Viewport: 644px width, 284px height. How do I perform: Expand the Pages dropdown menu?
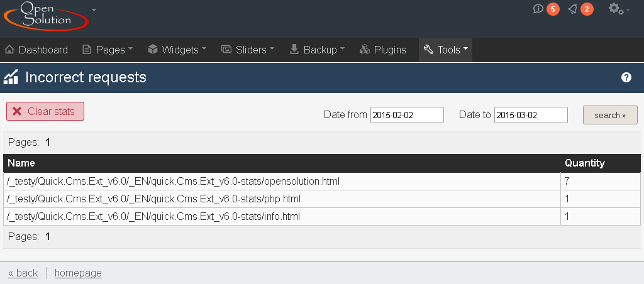click(108, 50)
